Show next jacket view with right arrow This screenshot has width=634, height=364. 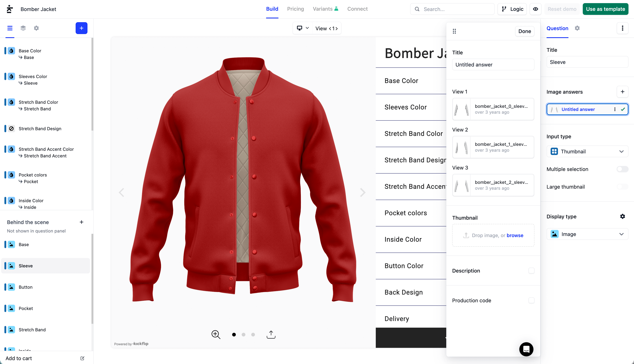(x=363, y=192)
